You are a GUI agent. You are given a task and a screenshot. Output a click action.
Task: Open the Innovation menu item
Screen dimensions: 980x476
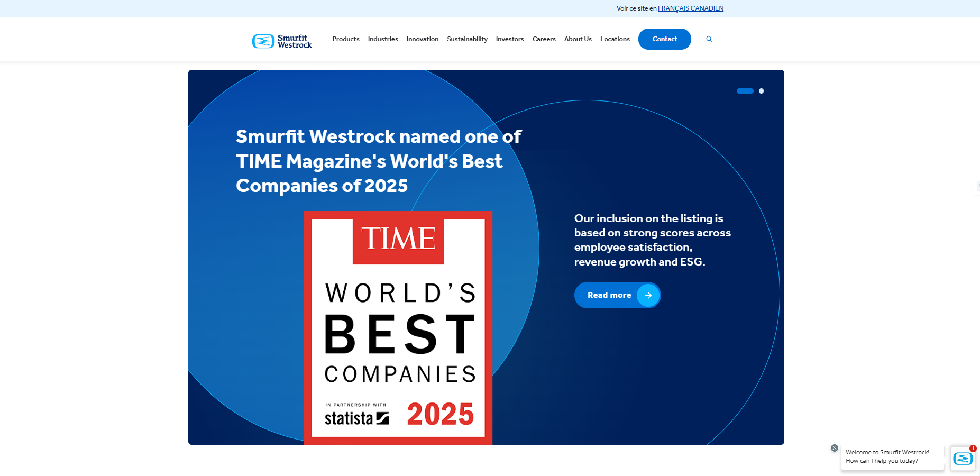pos(422,39)
